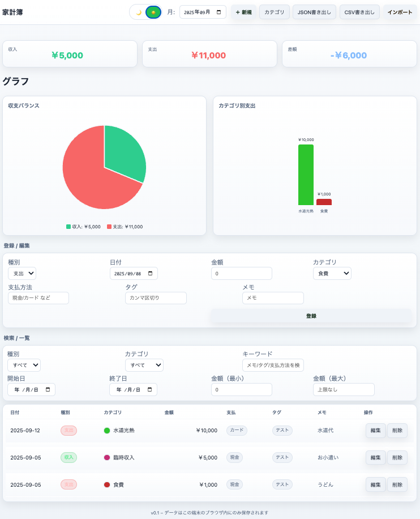
Task: Click 削除 for the 水道代 row
Action: (397, 430)
